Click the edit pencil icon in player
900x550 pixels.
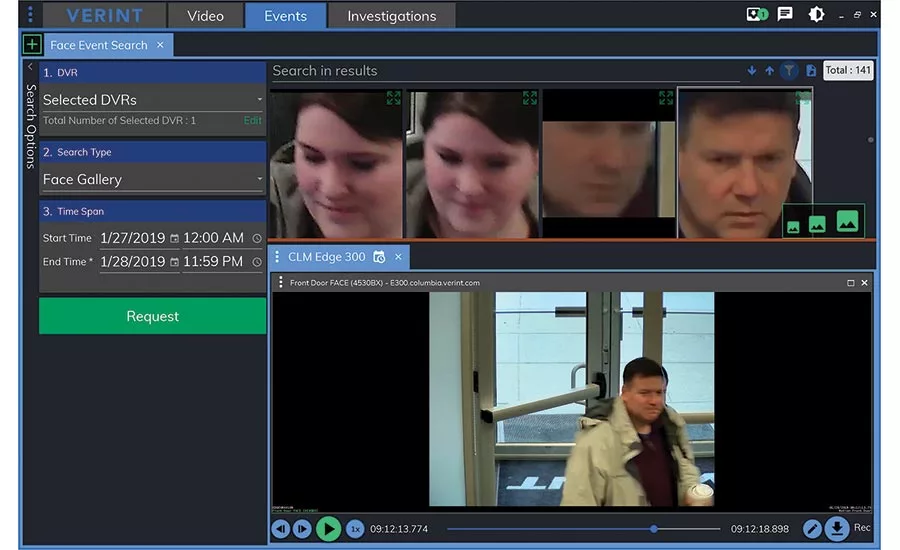(x=812, y=528)
